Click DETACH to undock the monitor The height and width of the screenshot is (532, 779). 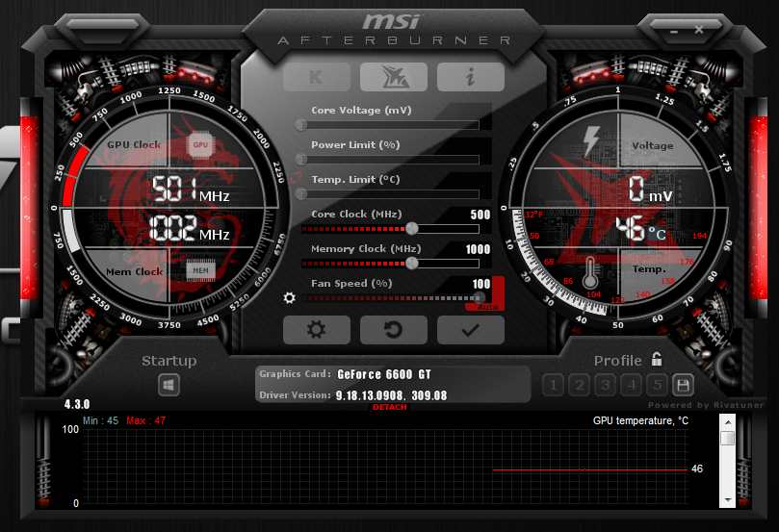coord(390,407)
